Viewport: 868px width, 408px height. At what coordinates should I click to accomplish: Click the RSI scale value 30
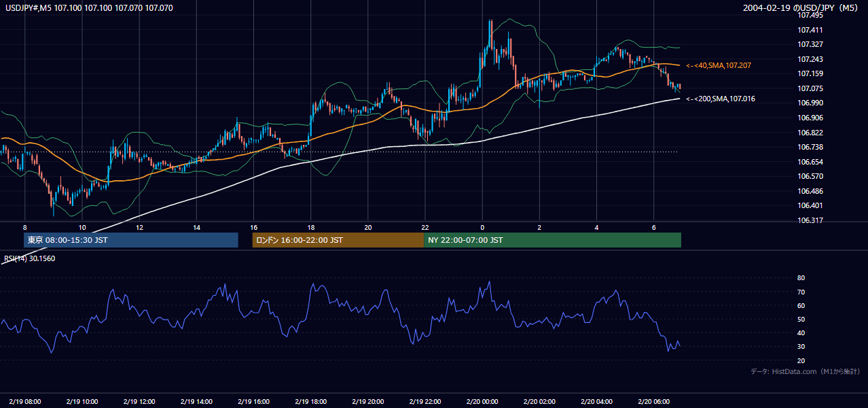point(801,346)
